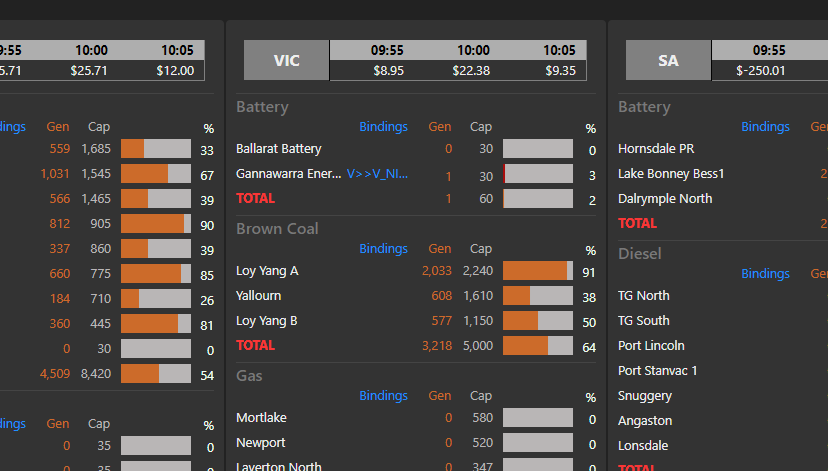Open Bindings link in VIC Battery section
This screenshot has height=471, width=828.
[x=383, y=127]
